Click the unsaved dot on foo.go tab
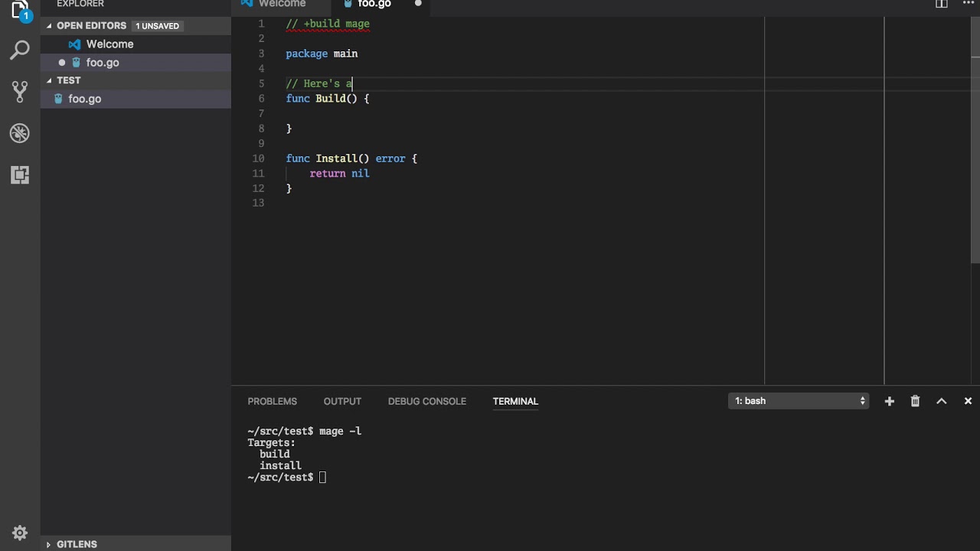This screenshot has width=980, height=551. pyautogui.click(x=418, y=4)
